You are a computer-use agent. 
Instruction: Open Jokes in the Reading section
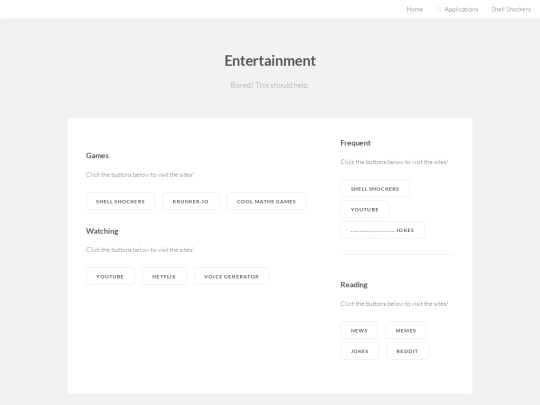click(x=360, y=351)
